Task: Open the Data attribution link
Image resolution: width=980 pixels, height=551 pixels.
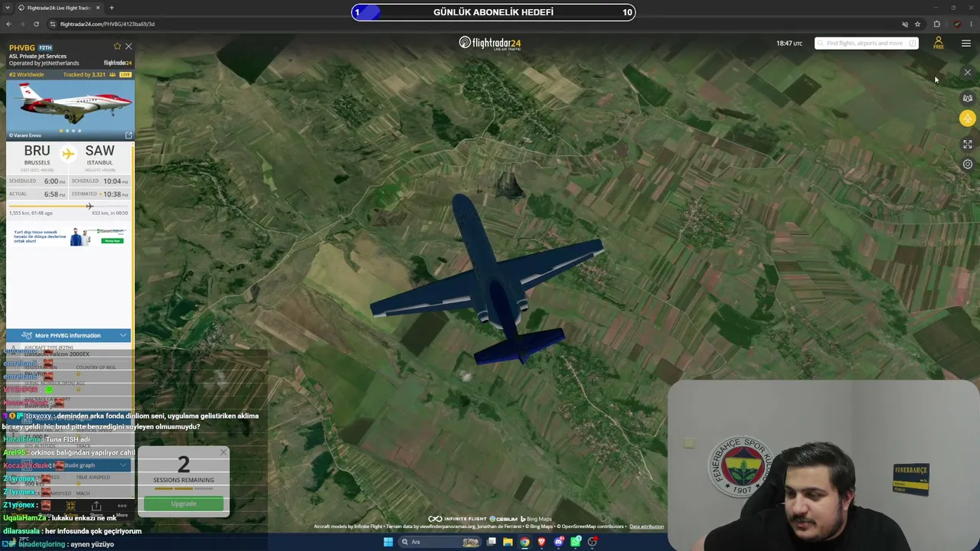Action: coord(646,527)
